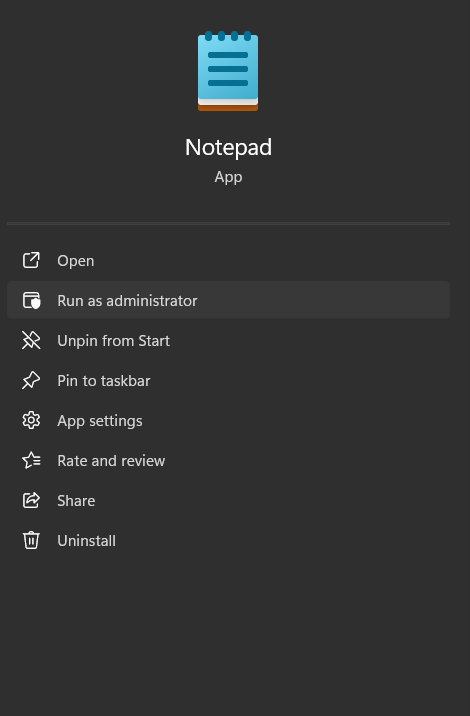Choose the Open menu entry text
This screenshot has width=470, height=716.
pos(76,261)
